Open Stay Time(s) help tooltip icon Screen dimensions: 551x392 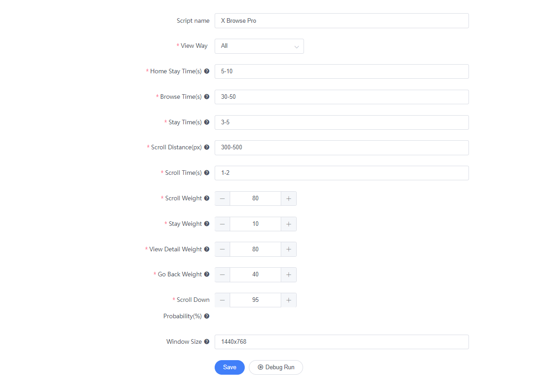point(206,122)
